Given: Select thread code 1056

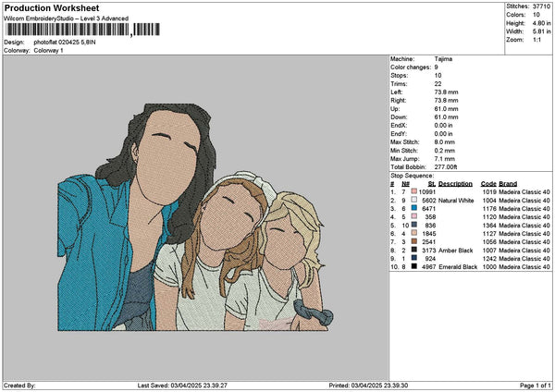Looking at the screenshot, I should 489,242.
